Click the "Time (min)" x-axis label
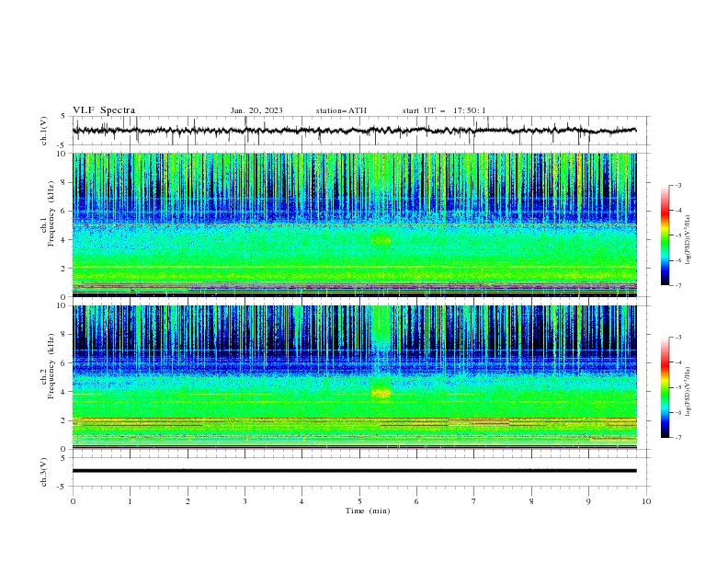Image resolution: width=728 pixels, height=563 pixels. click(x=368, y=511)
